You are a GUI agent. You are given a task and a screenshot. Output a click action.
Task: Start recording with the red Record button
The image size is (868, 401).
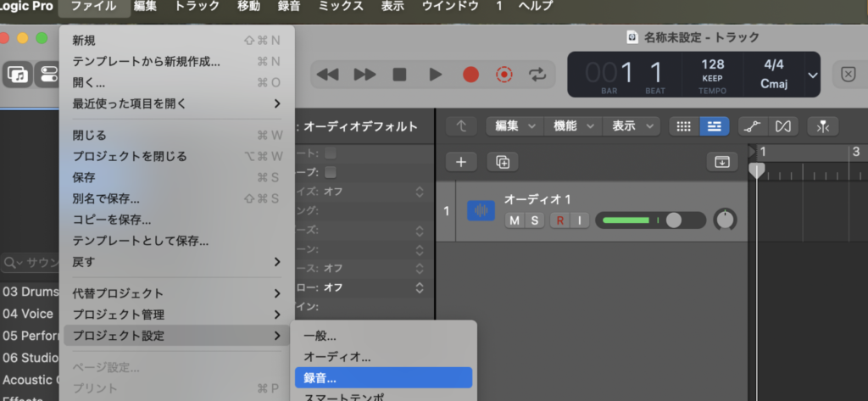470,75
